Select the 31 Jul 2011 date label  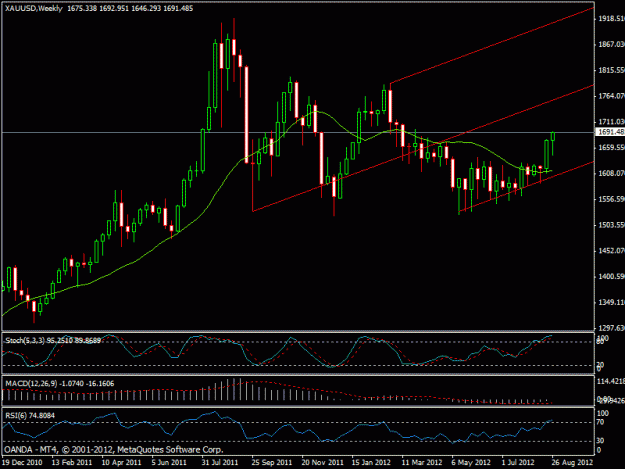220,462
